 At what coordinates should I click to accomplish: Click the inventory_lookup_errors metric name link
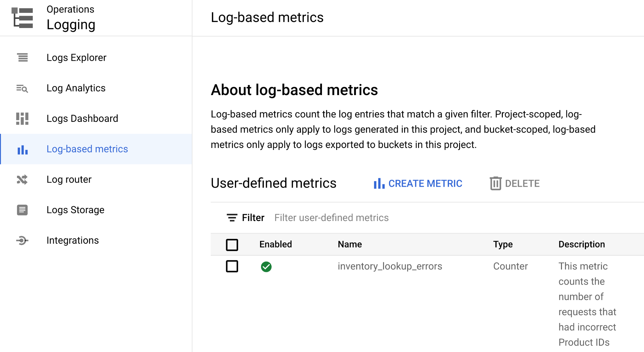coord(390,266)
